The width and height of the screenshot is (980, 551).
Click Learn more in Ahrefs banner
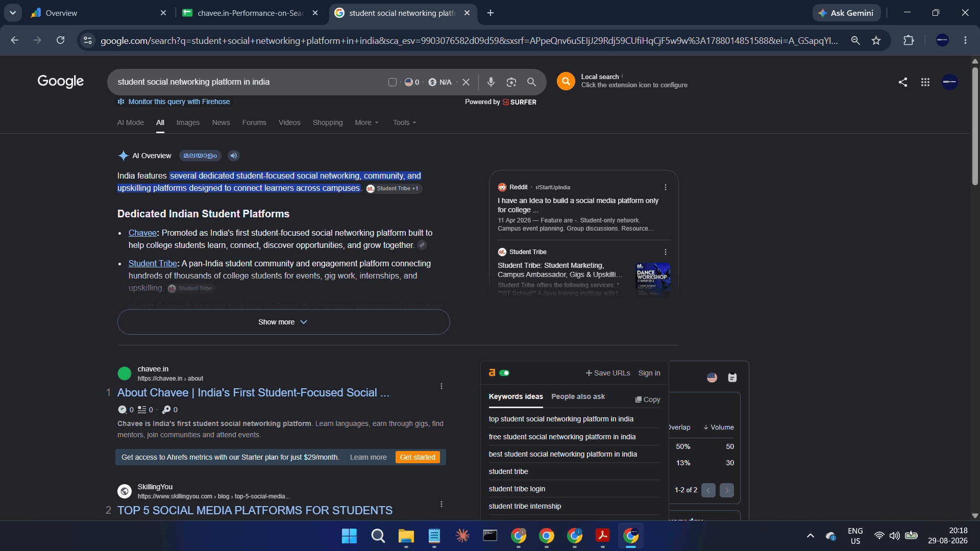pyautogui.click(x=368, y=457)
